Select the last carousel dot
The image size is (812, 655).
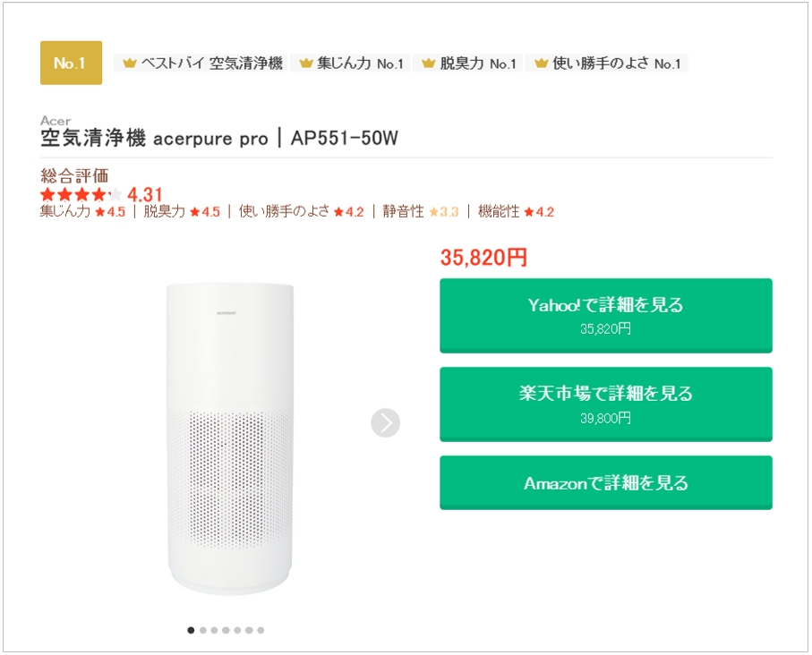click(261, 630)
